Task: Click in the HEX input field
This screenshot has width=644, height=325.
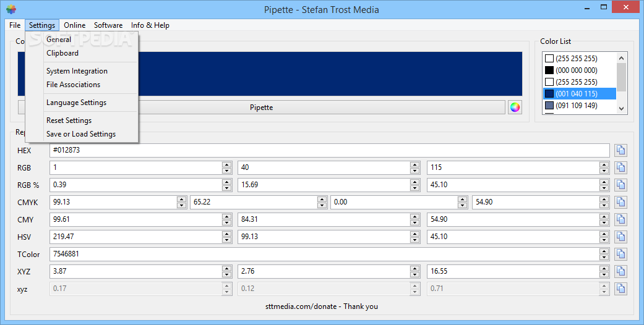Action: pos(329,151)
